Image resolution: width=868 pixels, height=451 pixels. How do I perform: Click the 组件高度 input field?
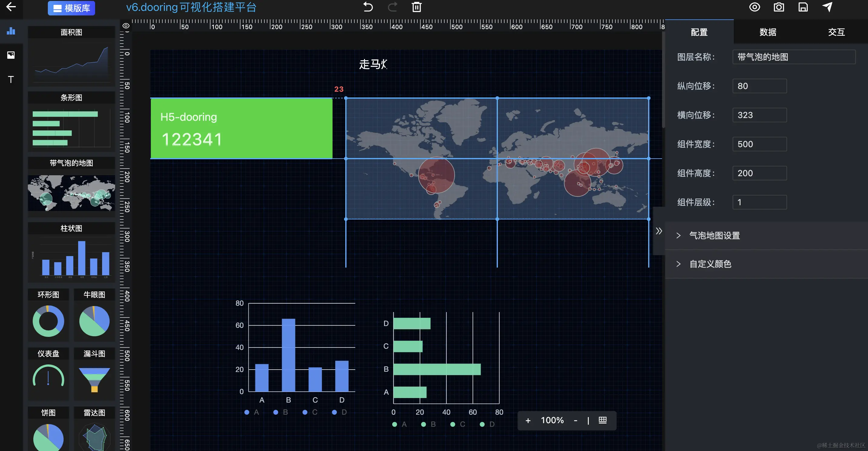760,173
